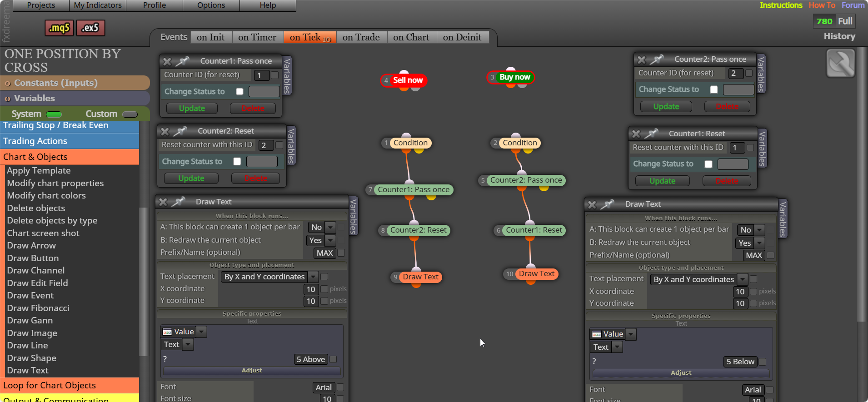Click Adjust in left Draw Text panel
The height and width of the screenshot is (402, 868).
pos(252,371)
